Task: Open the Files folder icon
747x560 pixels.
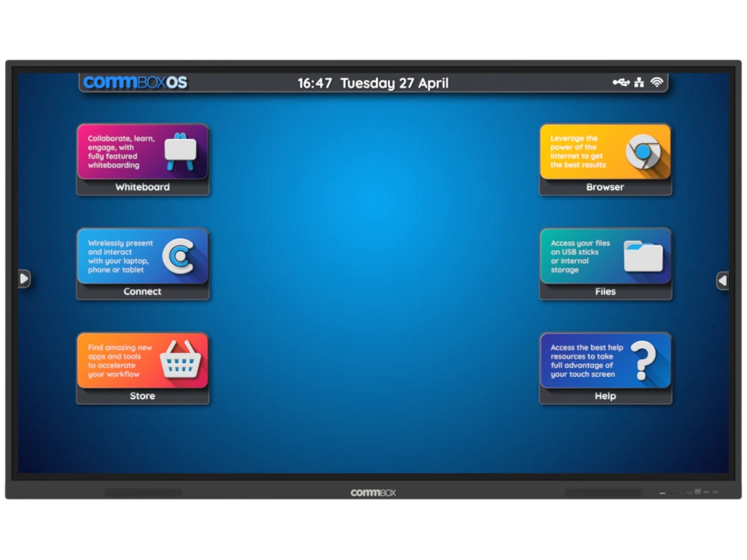Action: coord(642,256)
